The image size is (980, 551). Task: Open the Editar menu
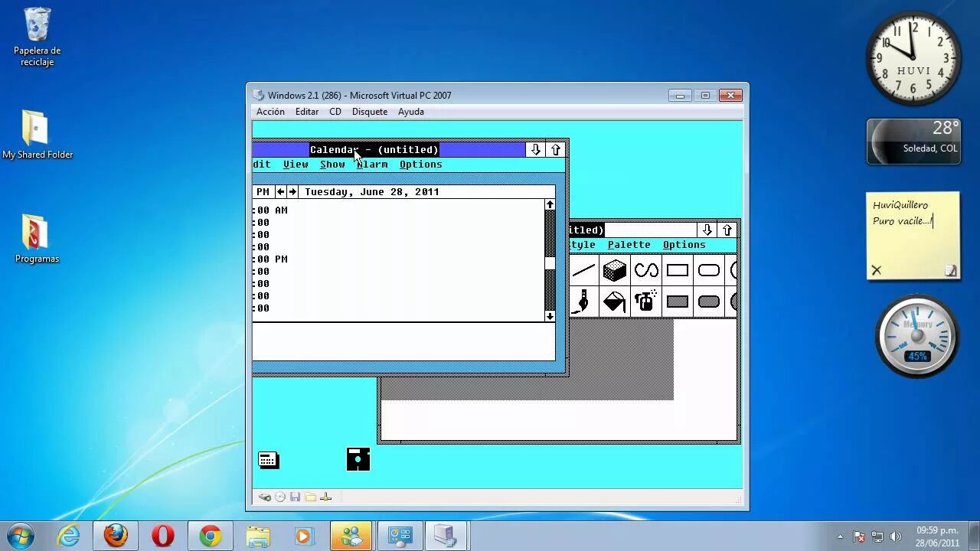tap(307, 112)
